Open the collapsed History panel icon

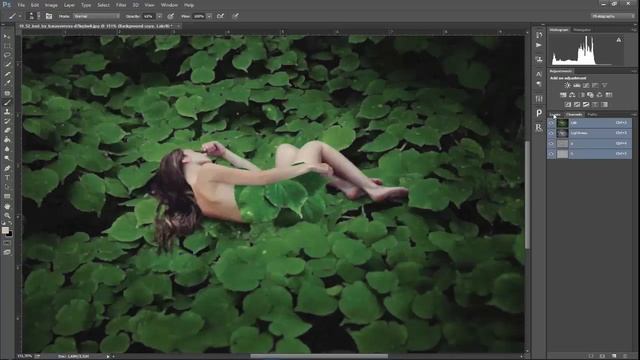coord(539,35)
